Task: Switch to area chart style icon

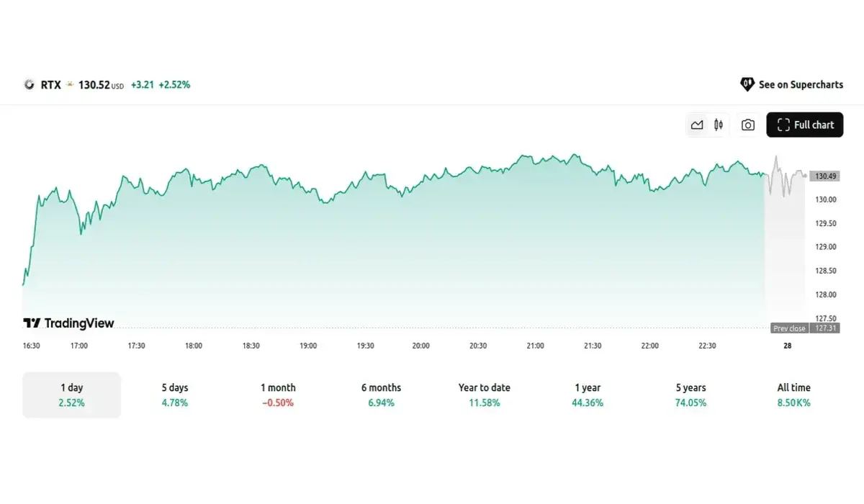Action: click(x=697, y=125)
